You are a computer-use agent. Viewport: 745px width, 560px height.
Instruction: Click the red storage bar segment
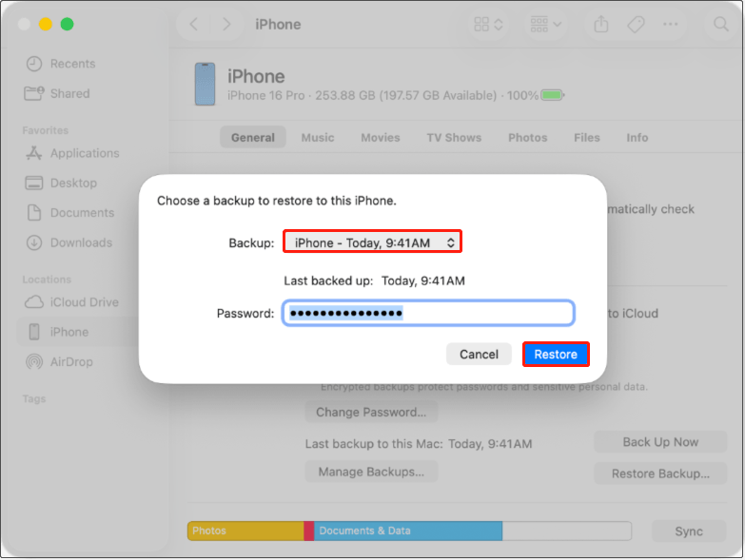click(x=309, y=531)
